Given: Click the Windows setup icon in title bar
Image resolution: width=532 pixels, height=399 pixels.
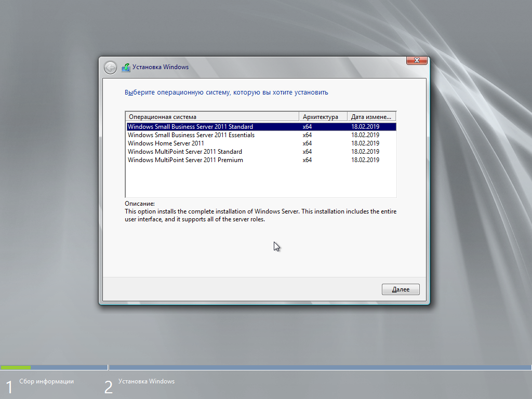Looking at the screenshot, I should click(126, 67).
